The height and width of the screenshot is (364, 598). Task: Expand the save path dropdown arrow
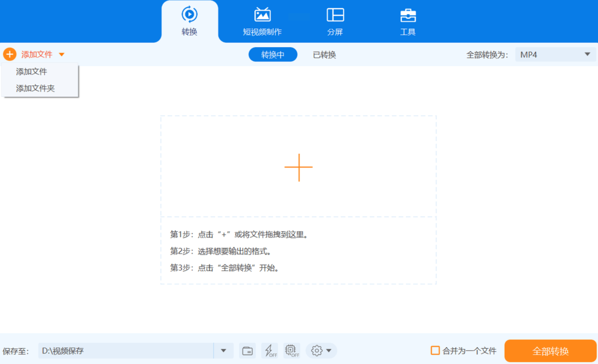tap(223, 351)
